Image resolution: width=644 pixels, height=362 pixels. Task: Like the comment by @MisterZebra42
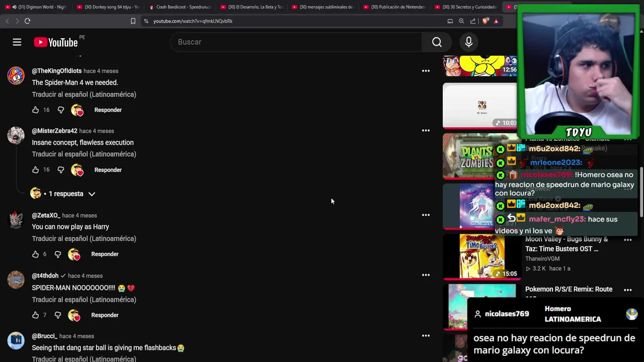[35, 170]
